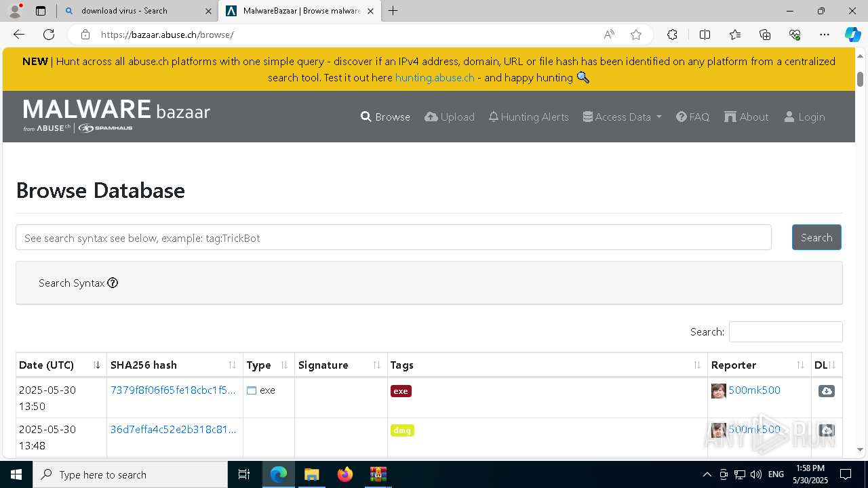The width and height of the screenshot is (868, 488).
Task: Click the yellow dmg tag
Action: 402,430
